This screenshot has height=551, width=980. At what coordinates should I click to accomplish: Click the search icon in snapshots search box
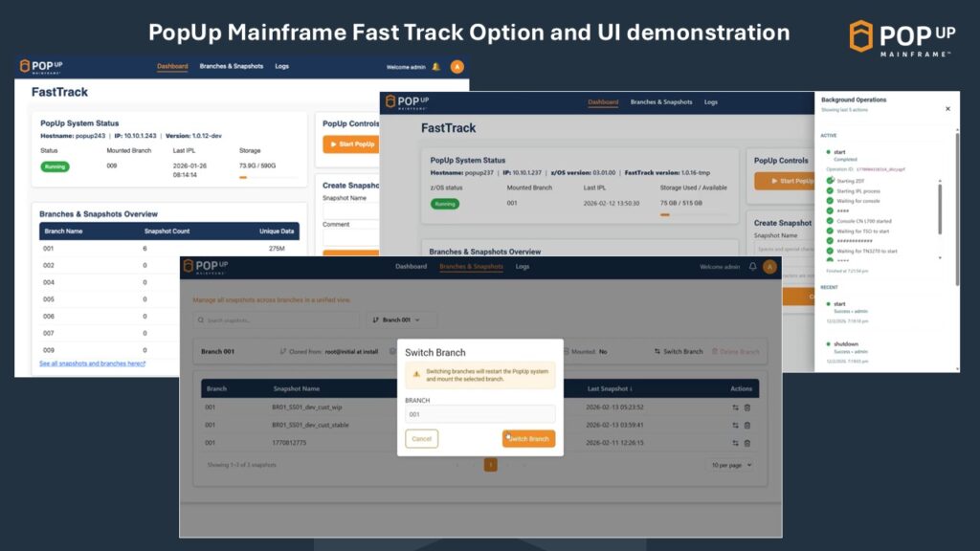point(200,320)
